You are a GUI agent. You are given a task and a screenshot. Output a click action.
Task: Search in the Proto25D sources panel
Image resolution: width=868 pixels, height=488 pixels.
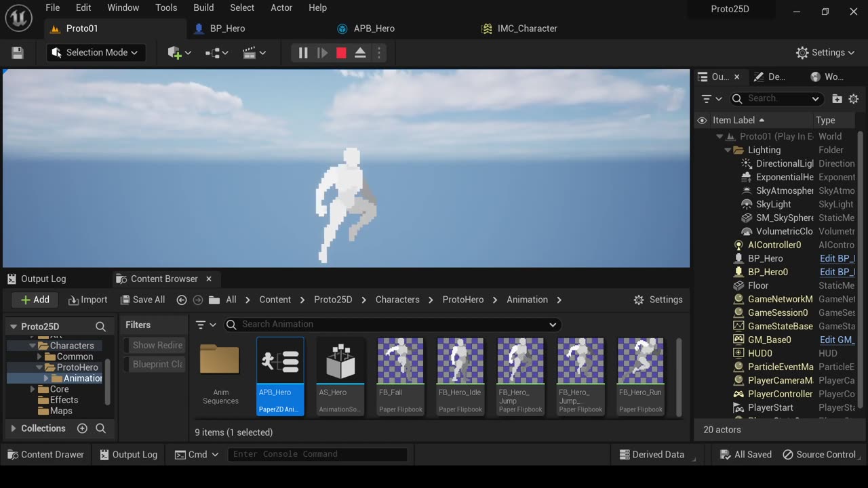click(100, 327)
